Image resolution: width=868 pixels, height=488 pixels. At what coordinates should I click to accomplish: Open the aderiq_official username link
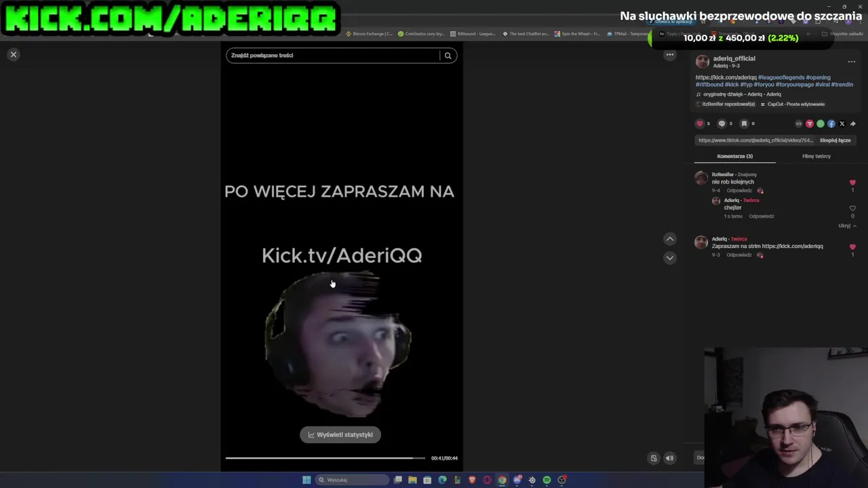[734, 58]
